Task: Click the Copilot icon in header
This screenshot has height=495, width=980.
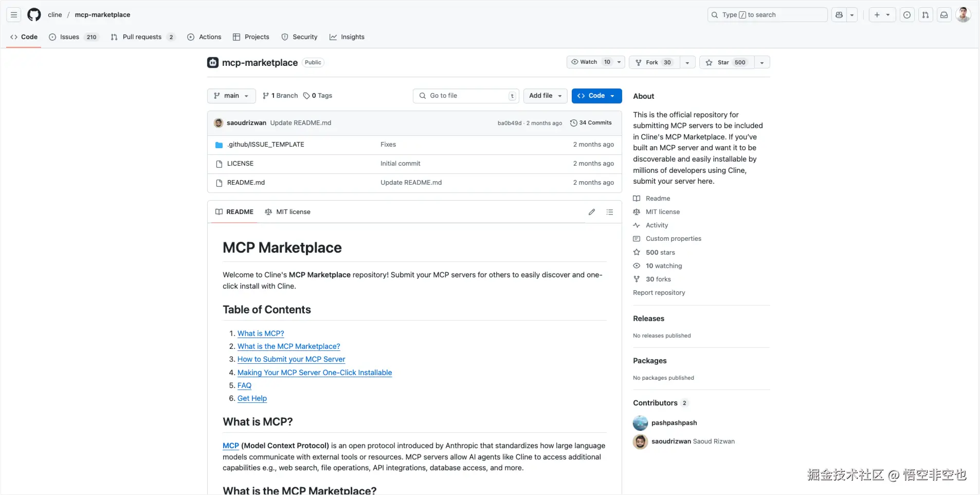Action: [839, 15]
